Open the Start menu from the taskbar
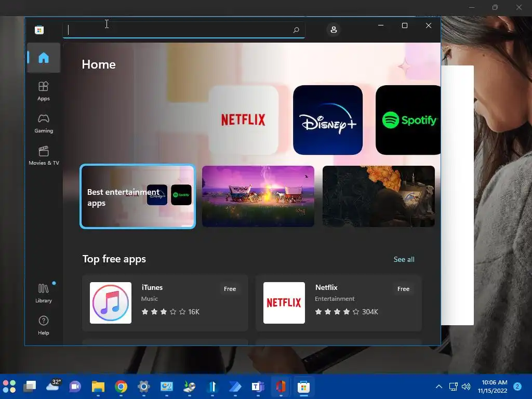The image size is (532, 399). click(9, 387)
